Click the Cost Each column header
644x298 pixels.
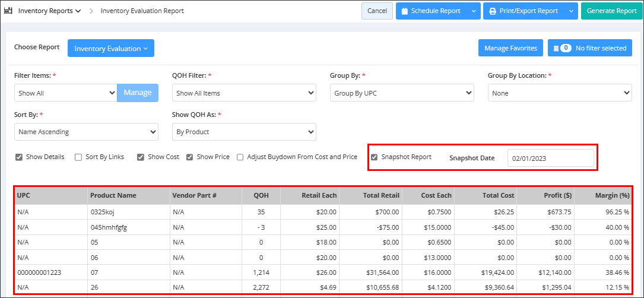[x=428, y=196]
